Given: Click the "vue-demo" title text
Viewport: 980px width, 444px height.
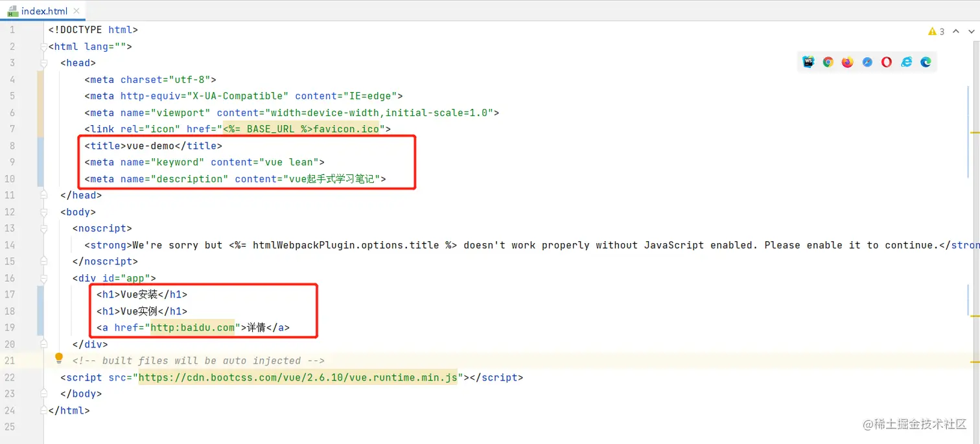Looking at the screenshot, I should tap(150, 146).
